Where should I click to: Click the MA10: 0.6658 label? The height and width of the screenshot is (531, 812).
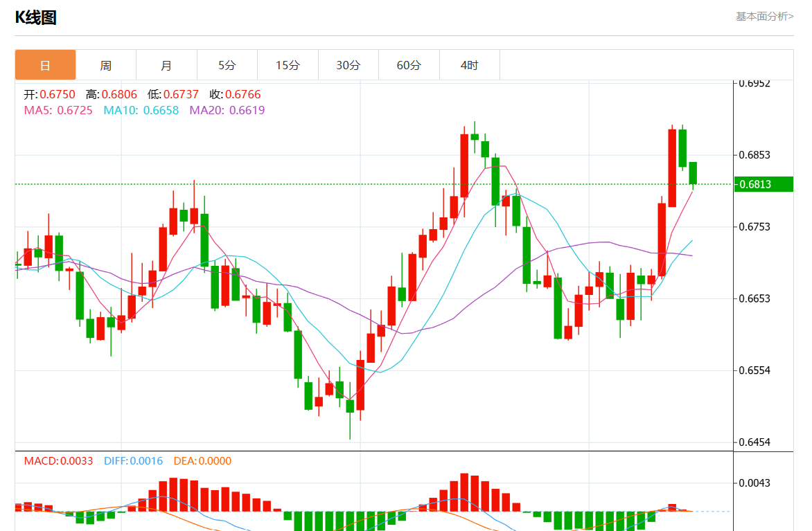coord(141,110)
